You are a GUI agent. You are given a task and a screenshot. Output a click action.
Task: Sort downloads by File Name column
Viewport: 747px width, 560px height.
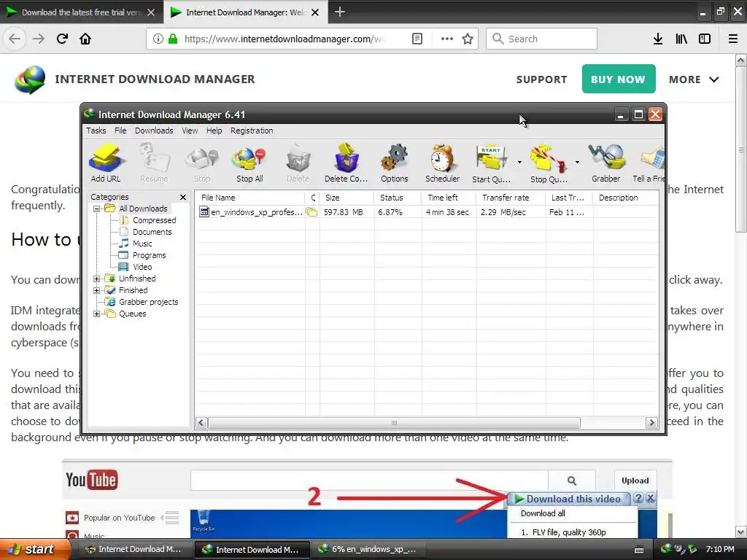click(x=250, y=198)
